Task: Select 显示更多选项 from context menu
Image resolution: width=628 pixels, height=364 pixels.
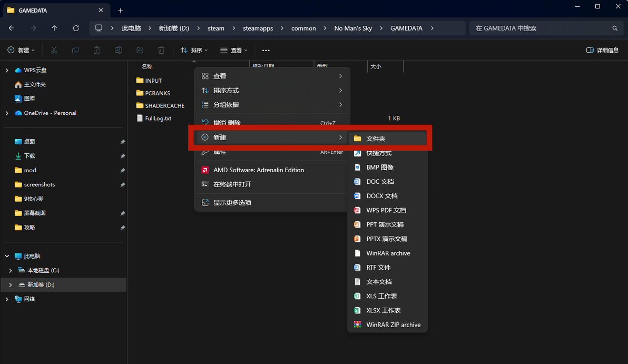Action: click(x=271, y=203)
